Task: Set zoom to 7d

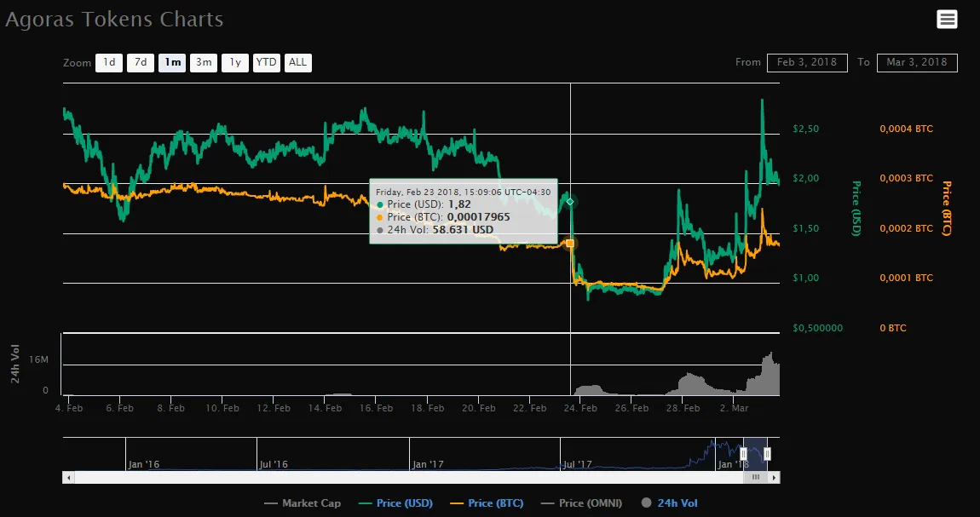Action: (141, 62)
